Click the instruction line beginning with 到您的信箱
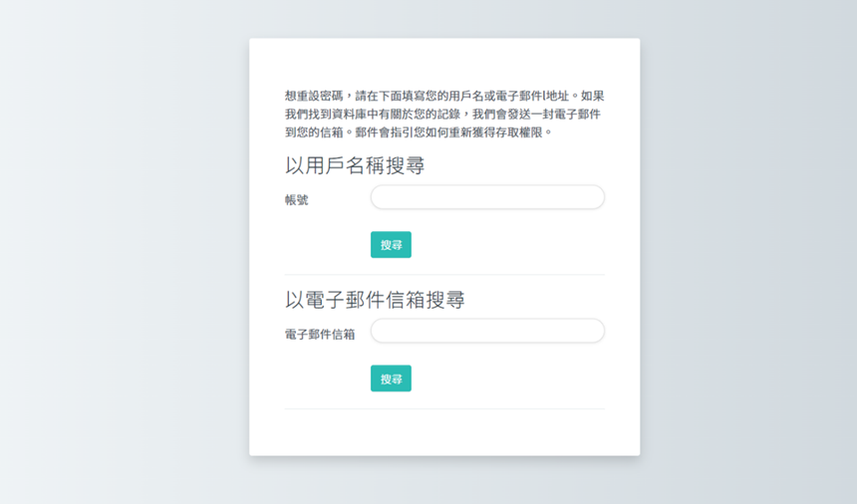This screenshot has width=857, height=504. (x=419, y=131)
